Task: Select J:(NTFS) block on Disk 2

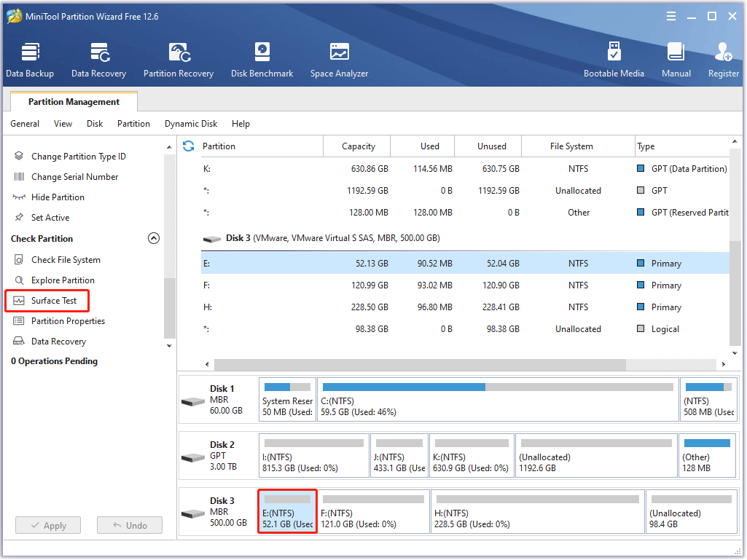Action: (x=399, y=456)
